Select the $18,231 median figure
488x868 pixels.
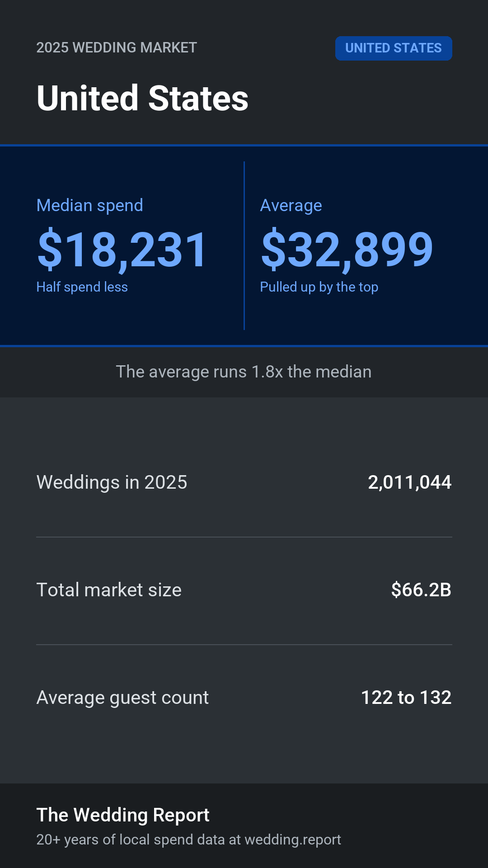122,249
